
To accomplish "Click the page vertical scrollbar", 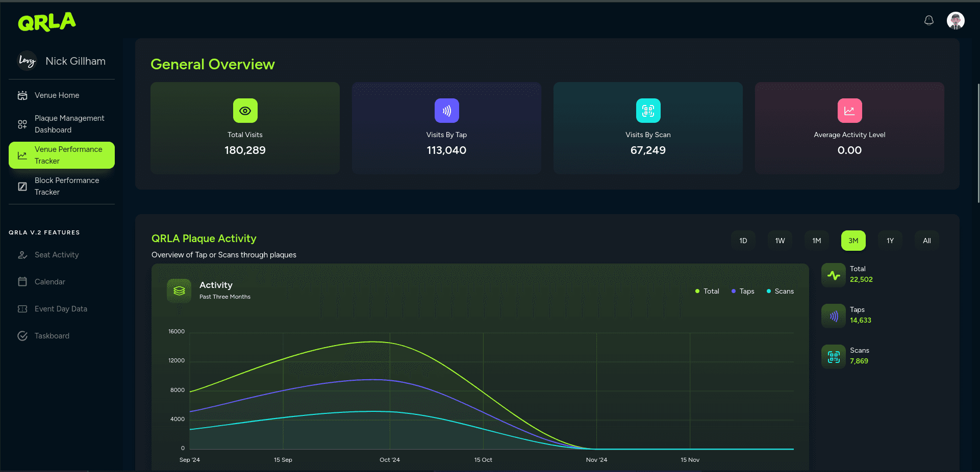I will click(x=978, y=143).
